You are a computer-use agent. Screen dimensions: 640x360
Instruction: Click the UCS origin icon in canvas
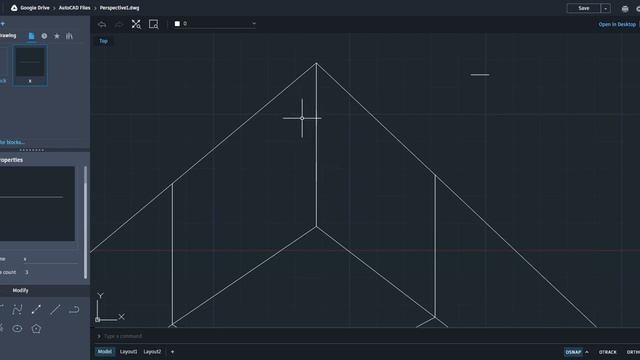(x=98, y=320)
